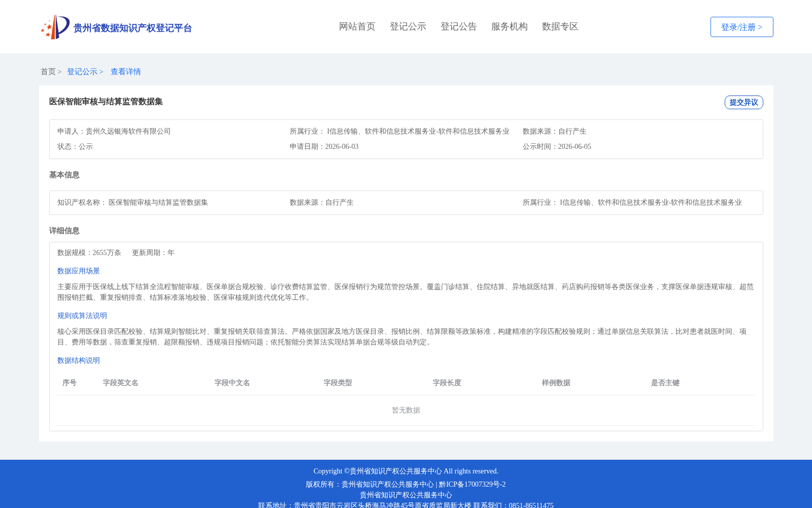Open 网站首页 in navigation

[x=357, y=26]
